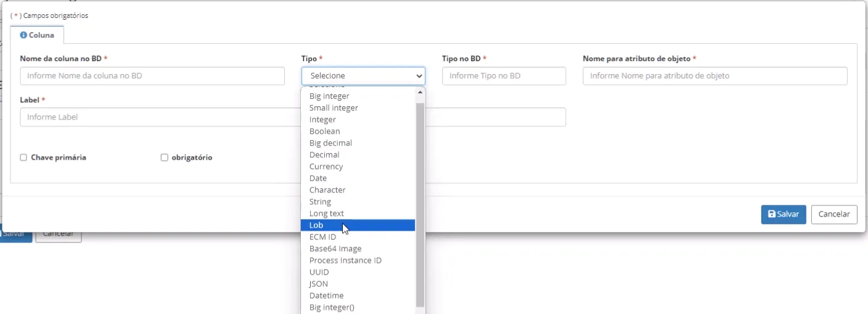Toggle the Chave primária checkbox
Viewport: 868px width, 314px height.
coord(23,158)
